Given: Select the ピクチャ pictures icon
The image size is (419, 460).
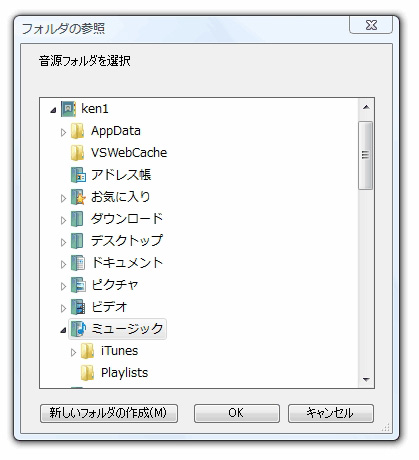Looking at the screenshot, I should [78, 285].
